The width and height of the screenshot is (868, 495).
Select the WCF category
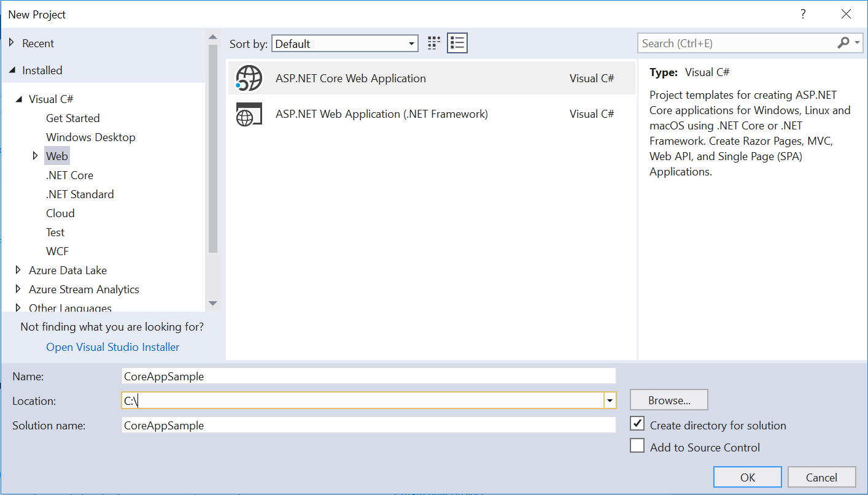point(57,251)
